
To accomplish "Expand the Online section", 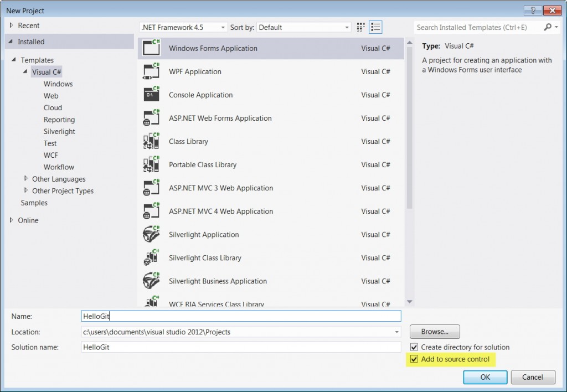I will click(11, 220).
